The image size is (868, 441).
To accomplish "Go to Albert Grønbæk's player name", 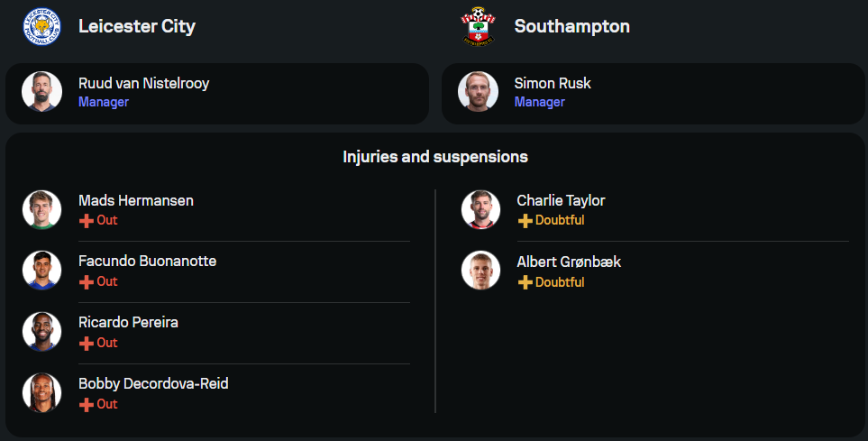I will 569,262.
